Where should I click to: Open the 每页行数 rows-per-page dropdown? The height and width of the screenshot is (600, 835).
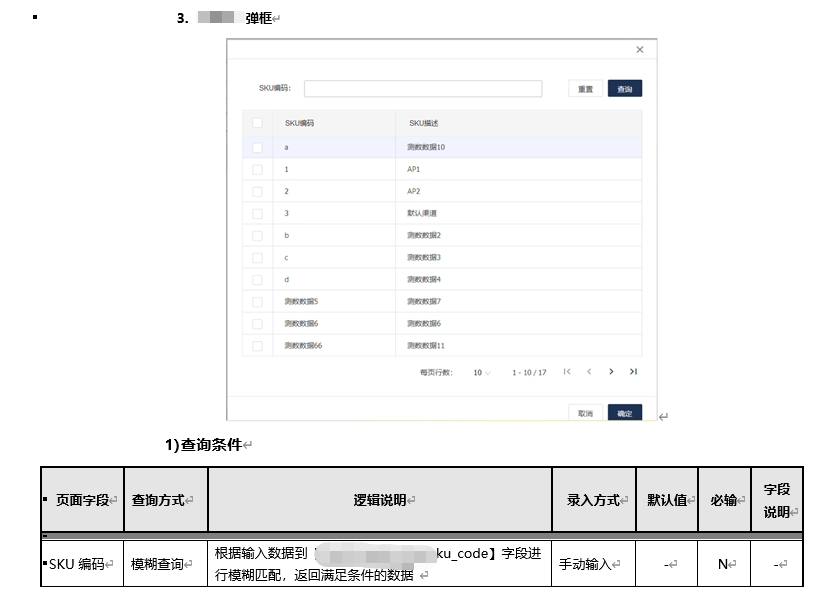(480, 371)
